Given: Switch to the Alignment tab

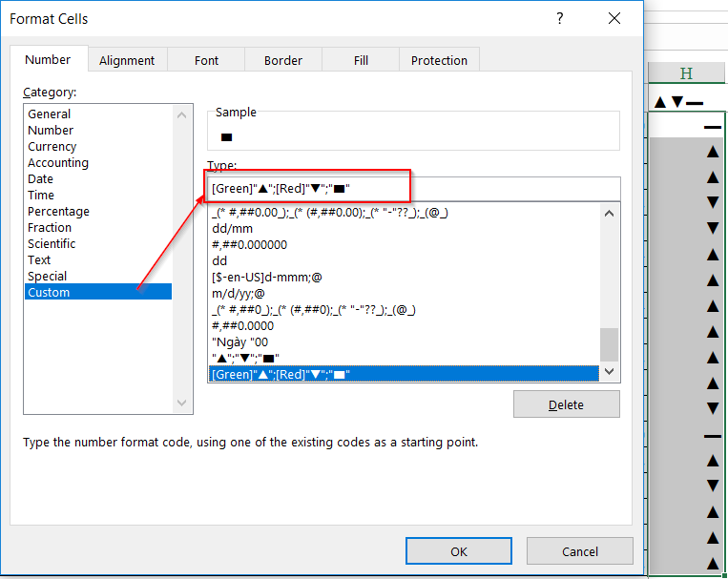Looking at the screenshot, I should (x=127, y=60).
